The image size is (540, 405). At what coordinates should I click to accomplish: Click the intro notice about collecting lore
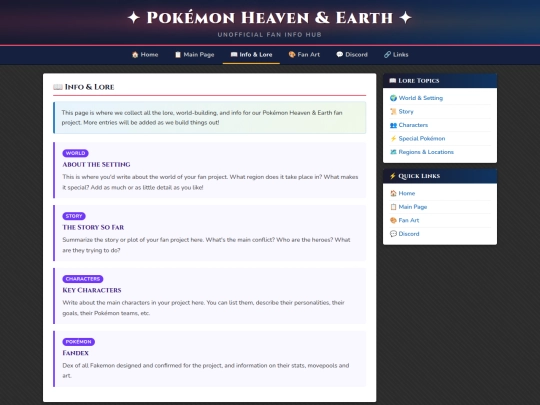[209, 117]
